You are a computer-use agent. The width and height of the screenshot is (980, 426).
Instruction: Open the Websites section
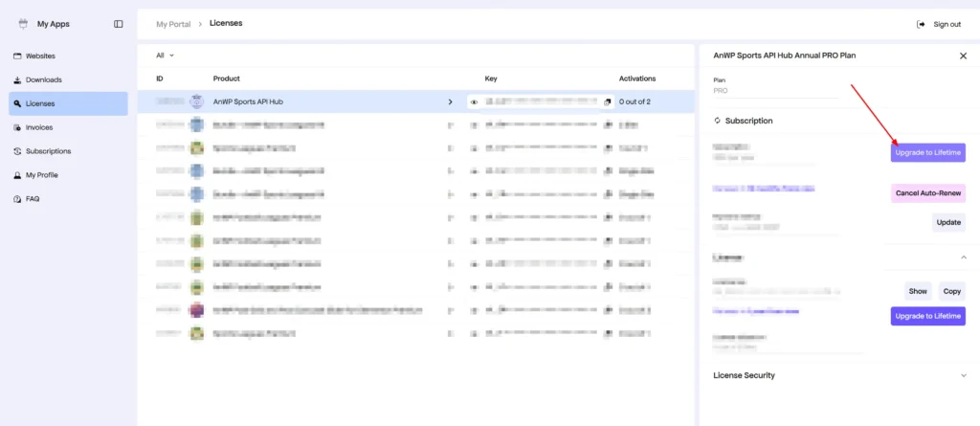pos(68,56)
